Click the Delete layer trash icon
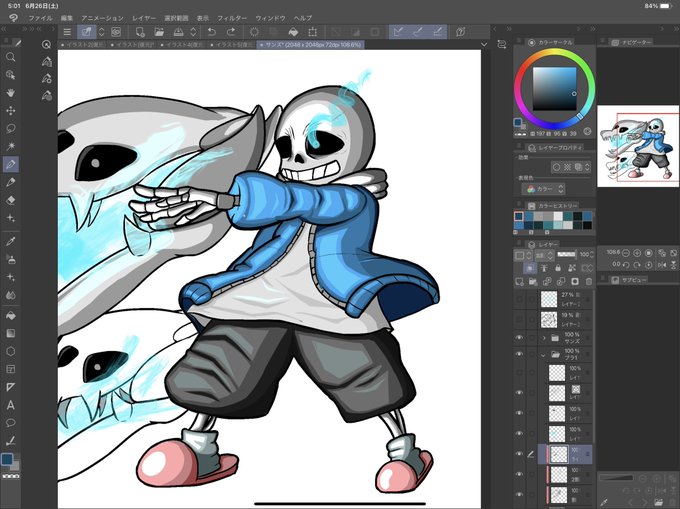The width and height of the screenshot is (680, 509). click(588, 282)
